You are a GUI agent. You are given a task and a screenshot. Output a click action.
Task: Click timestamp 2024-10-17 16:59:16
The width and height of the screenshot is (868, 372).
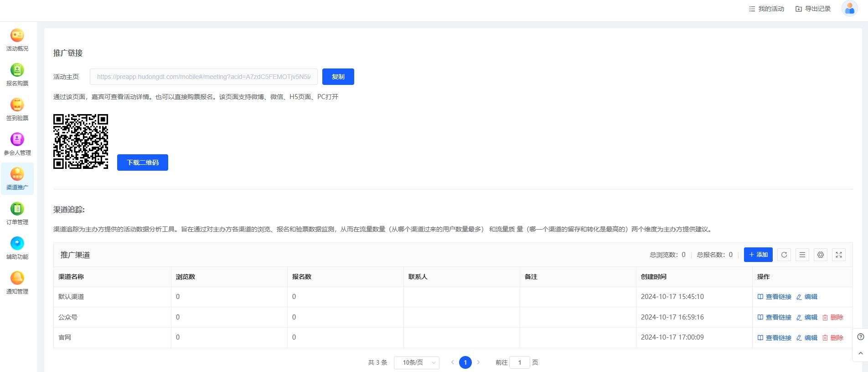point(672,317)
